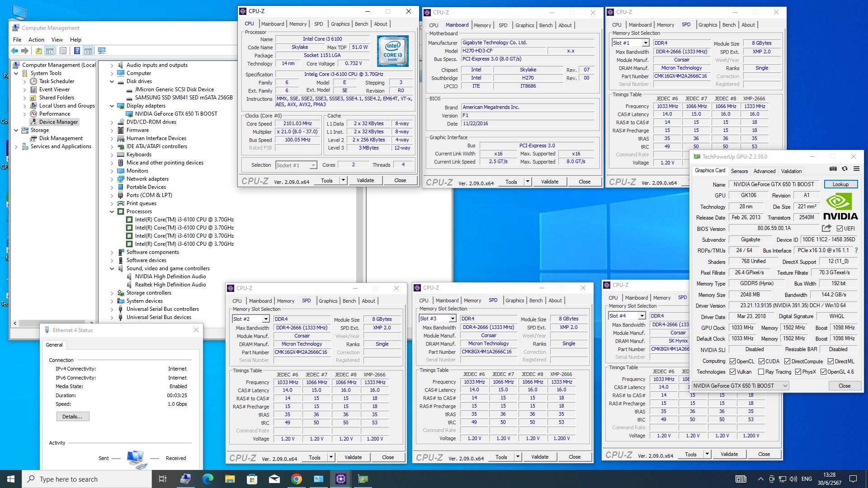Viewport: 868px width, 488px height.
Task: Click the GPU-Z green icon on the taskbar
Action: (363, 479)
